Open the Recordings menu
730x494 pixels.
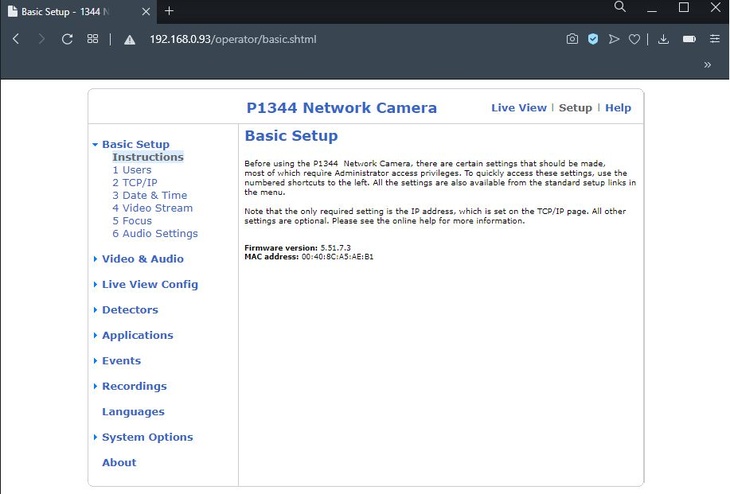coord(134,386)
